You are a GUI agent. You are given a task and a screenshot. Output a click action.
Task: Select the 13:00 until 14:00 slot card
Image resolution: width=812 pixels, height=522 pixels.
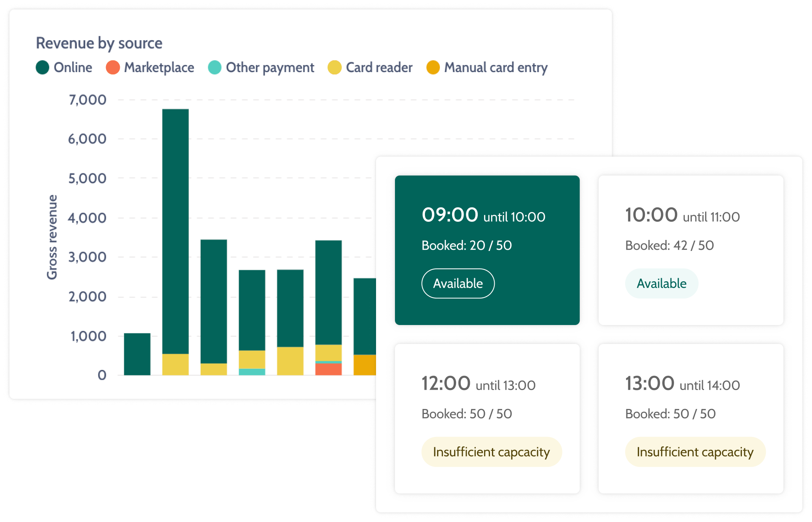[691, 418]
